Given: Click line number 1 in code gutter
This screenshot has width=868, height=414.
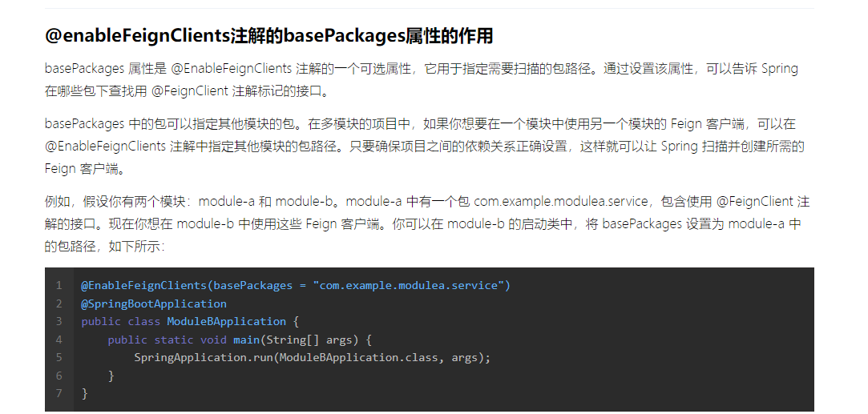Looking at the screenshot, I should tap(59, 286).
